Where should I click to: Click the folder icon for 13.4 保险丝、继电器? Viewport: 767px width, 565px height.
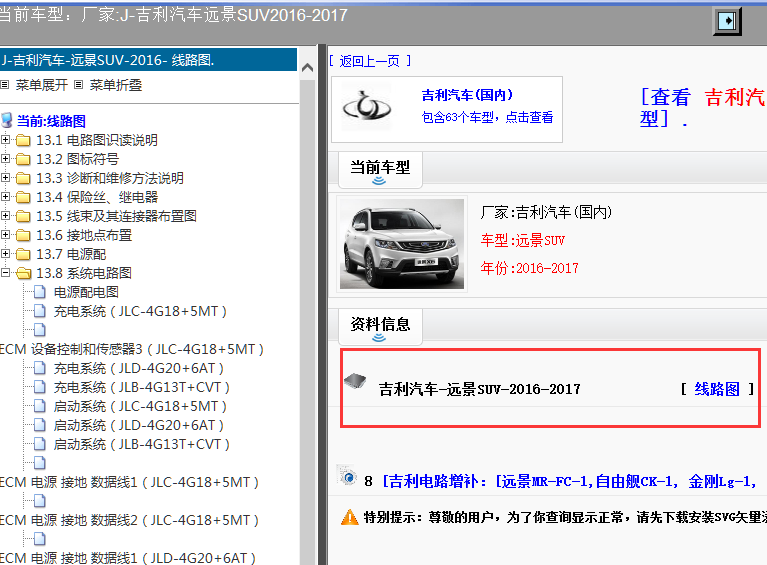click(x=23, y=198)
